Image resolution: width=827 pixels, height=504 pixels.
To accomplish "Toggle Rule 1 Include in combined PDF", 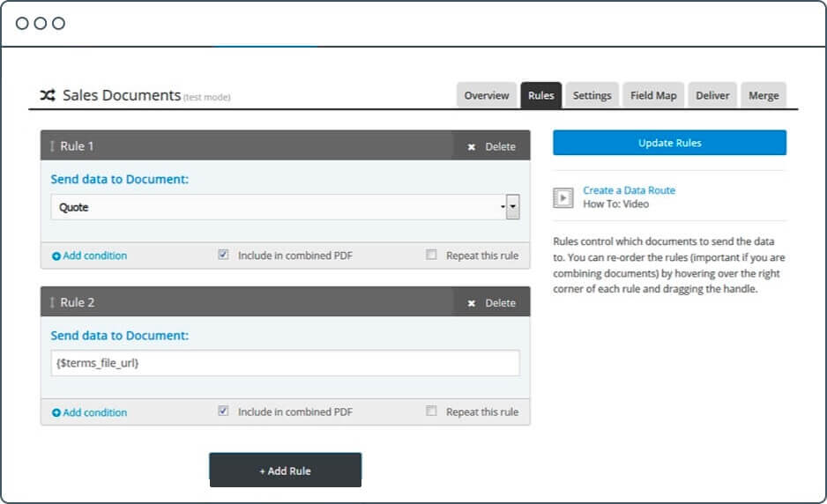I will (223, 255).
